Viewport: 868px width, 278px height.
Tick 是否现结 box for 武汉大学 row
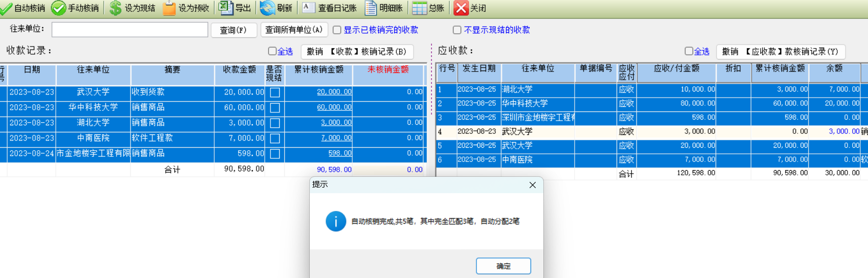[275, 92]
